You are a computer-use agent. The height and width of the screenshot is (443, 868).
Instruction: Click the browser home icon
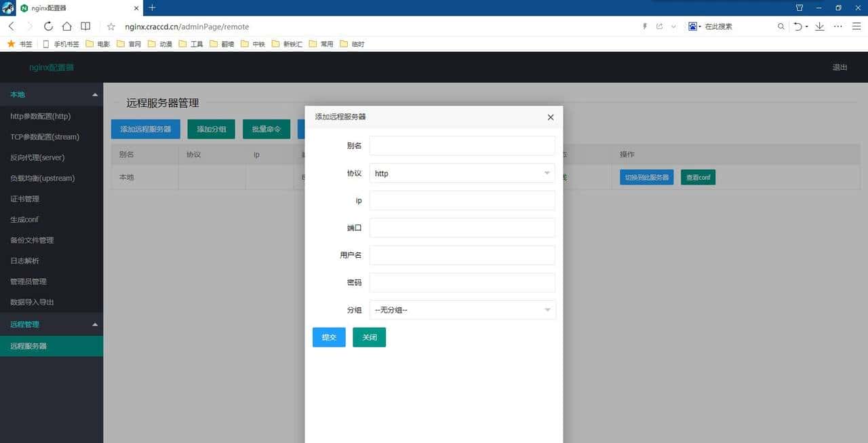point(66,26)
